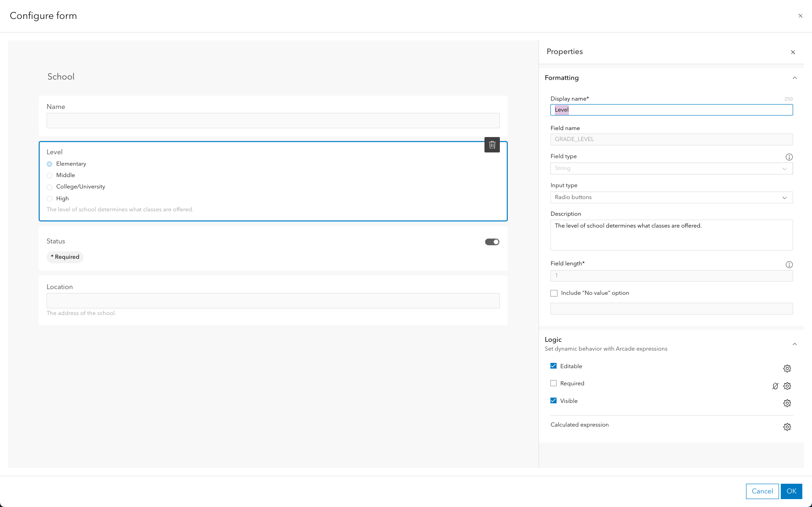Delete the Level field using trash icon

coord(492,145)
